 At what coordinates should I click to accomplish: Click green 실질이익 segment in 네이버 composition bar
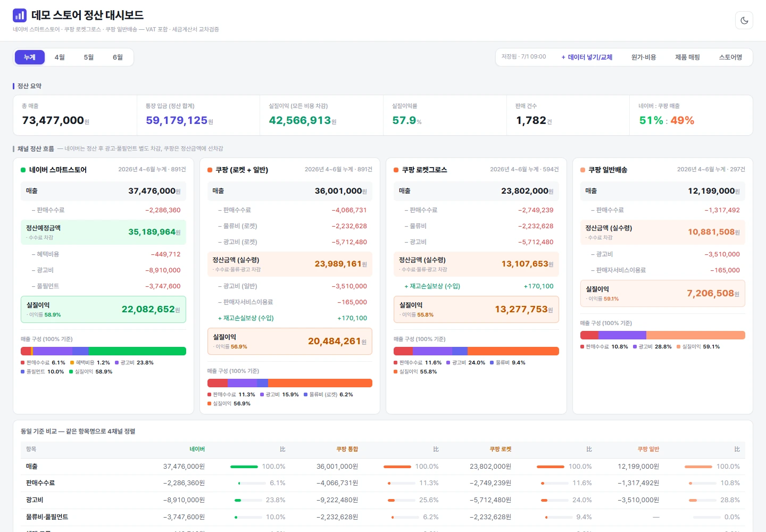click(x=137, y=351)
